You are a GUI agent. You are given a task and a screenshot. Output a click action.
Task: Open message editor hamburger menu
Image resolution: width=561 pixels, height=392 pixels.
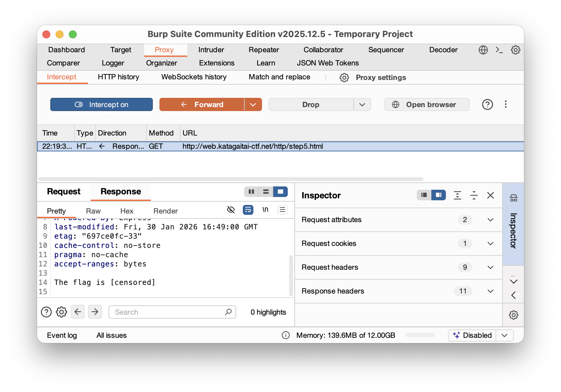[282, 210]
